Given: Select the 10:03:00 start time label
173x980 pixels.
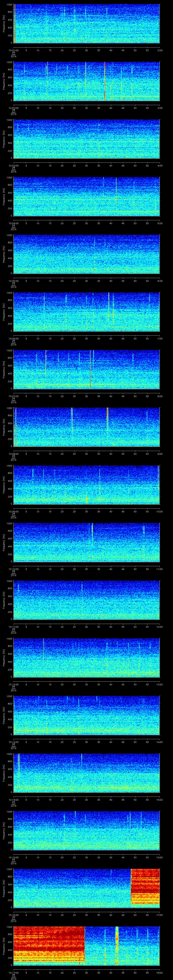Looking at the screenshot, I should (x=13, y=166).
